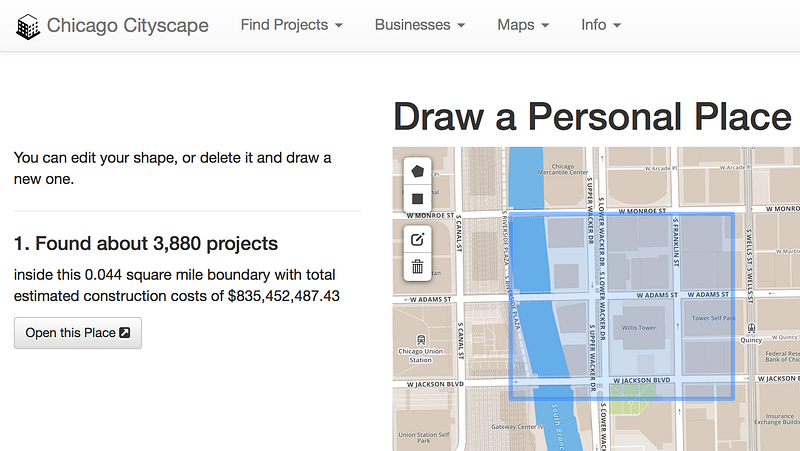The height and width of the screenshot is (451, 800).
Task: Expand the Find Projects dropdown
Action: click(x=291, y=25)
